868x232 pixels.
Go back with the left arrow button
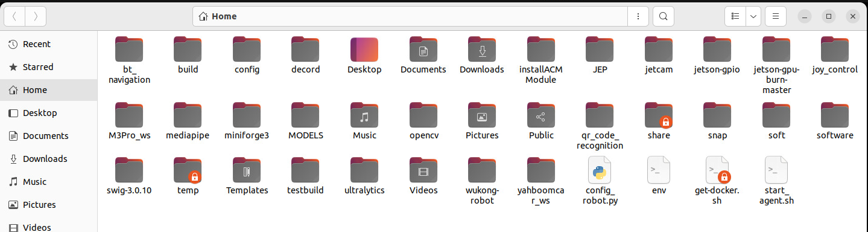[14, 16]
